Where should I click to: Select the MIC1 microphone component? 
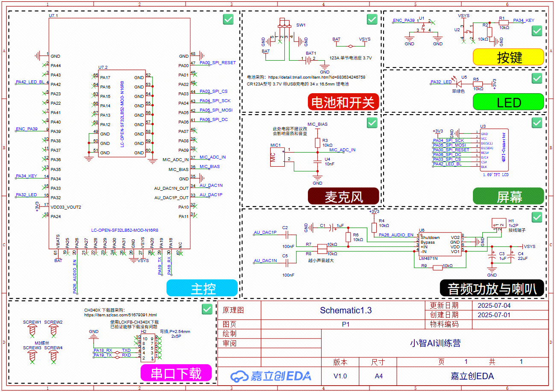click(x=276, y=157)
